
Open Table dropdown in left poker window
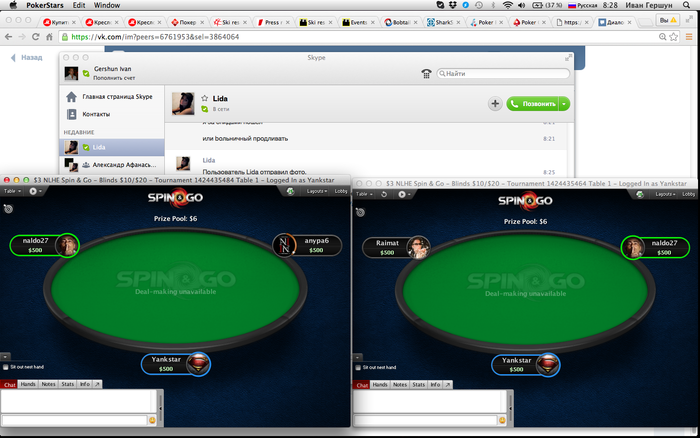coord(12,191)
